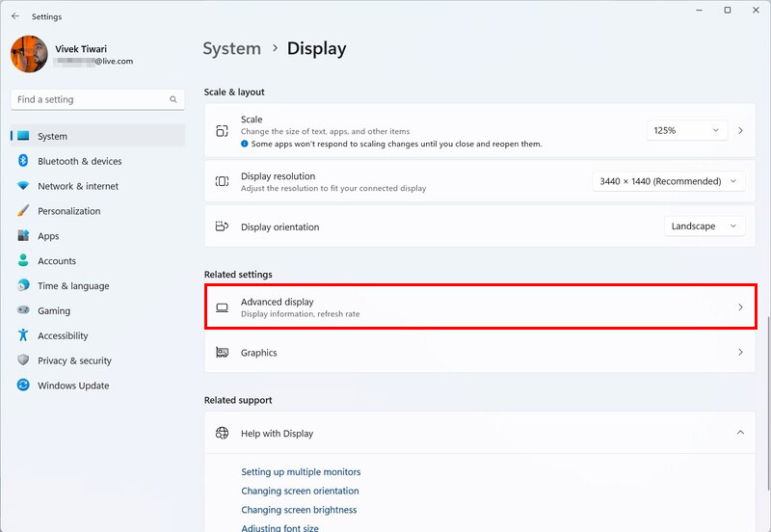Click the Apps icon in sidebar

point(23,235)
